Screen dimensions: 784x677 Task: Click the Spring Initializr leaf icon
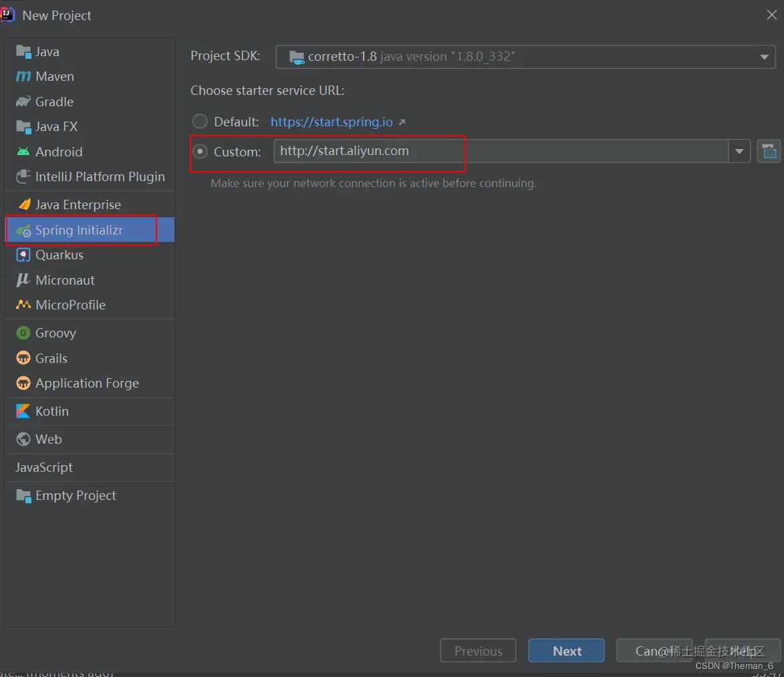pyautogui.click(x=23, y=231)
